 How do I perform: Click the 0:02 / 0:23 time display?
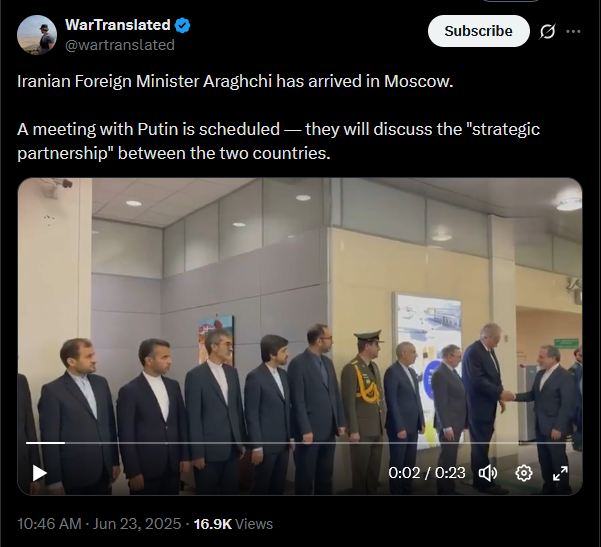(x=427, y=473)
